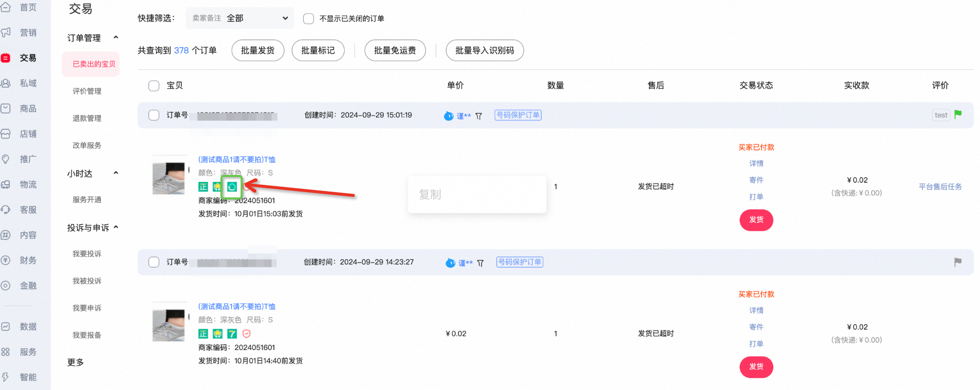Open 我要申诉 menu item

point(87,308)
